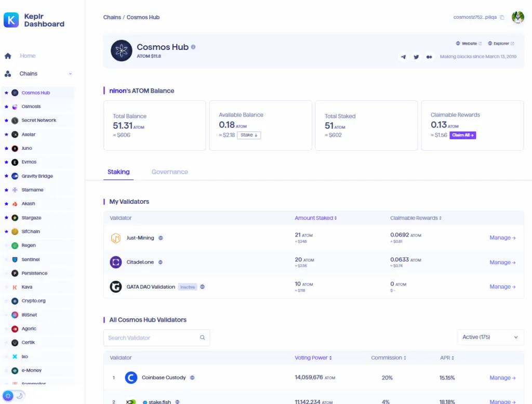Viewport: 532px width, 404px height.
Task: Open Home in the sidebar
Action: point(28,56)
